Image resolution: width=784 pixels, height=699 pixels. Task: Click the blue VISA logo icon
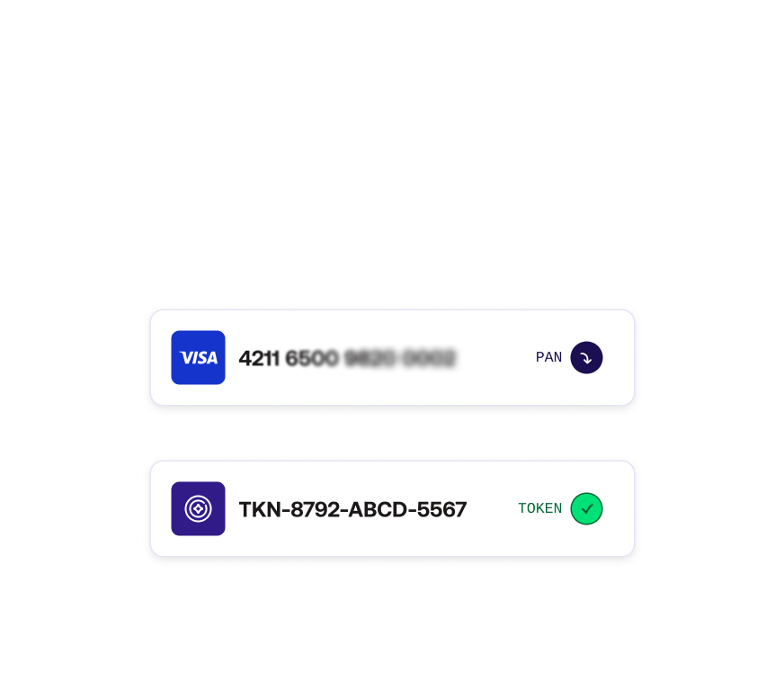click(198, 357)
